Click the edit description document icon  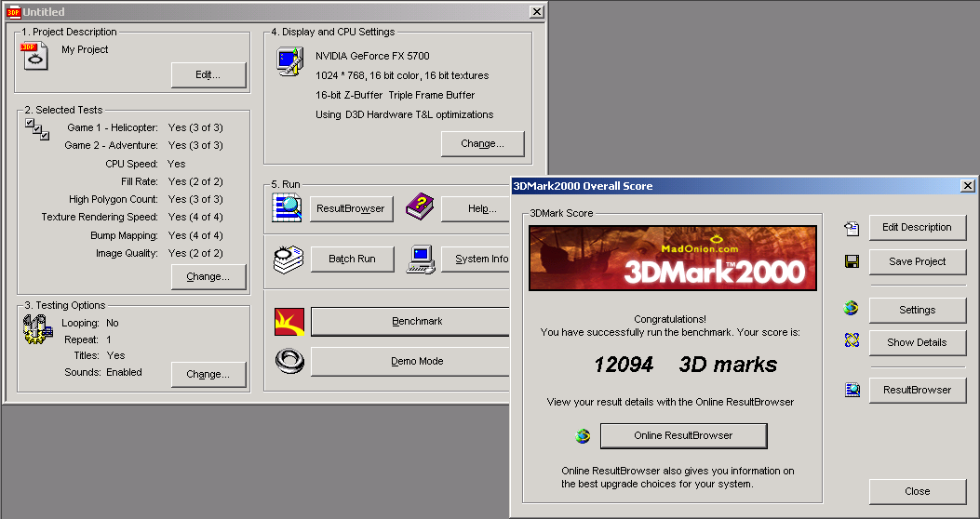click(x=852, y=228)
